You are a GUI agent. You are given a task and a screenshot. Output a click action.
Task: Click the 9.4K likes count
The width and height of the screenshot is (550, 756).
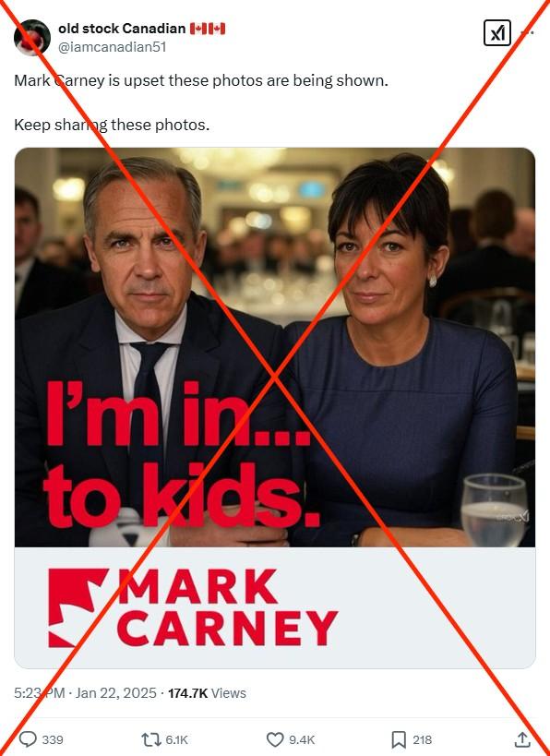coord(302,740)
